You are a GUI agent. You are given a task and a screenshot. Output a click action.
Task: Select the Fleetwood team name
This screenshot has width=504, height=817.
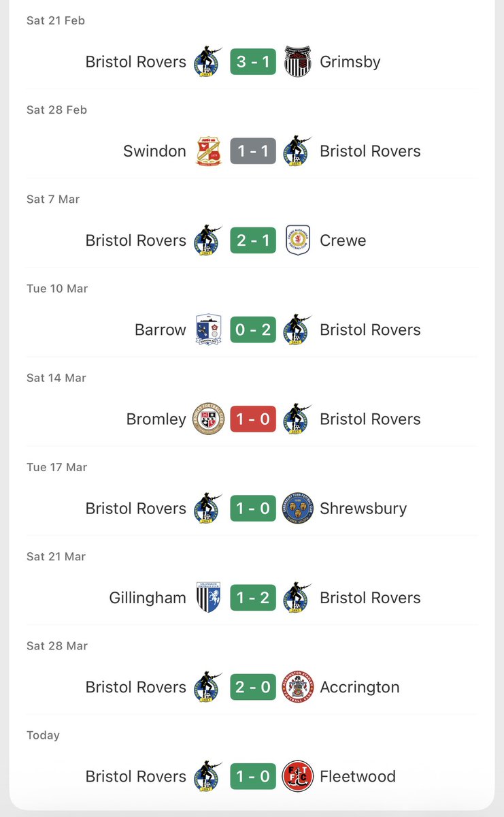(358, 776)
